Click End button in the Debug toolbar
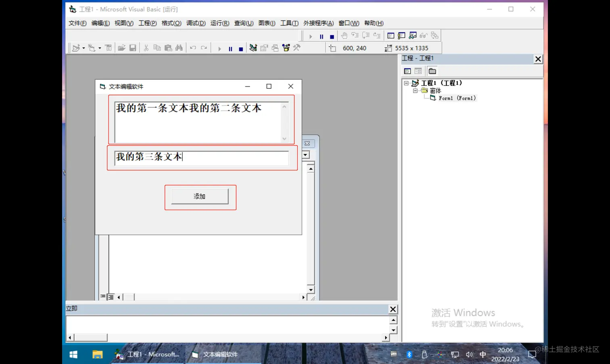This screenshot has height=364, width=610. [x=332, y=36]
